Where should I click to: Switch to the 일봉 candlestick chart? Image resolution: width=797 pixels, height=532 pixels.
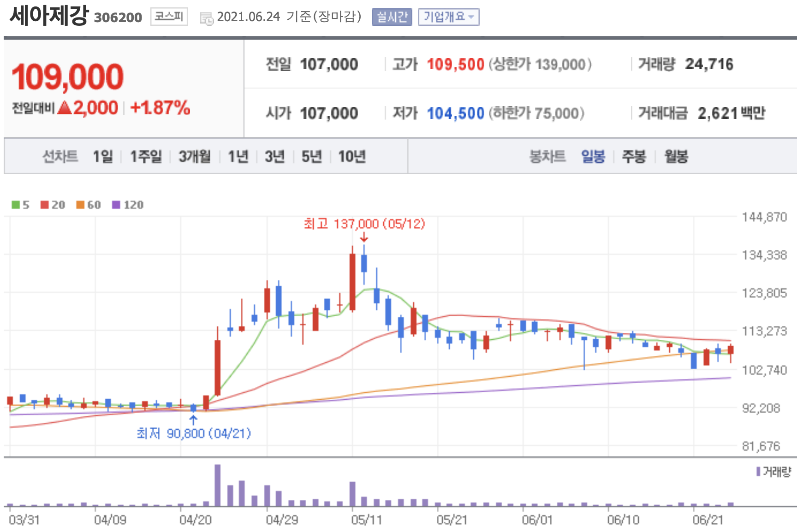pyautogui.click(x=593, y=156)
